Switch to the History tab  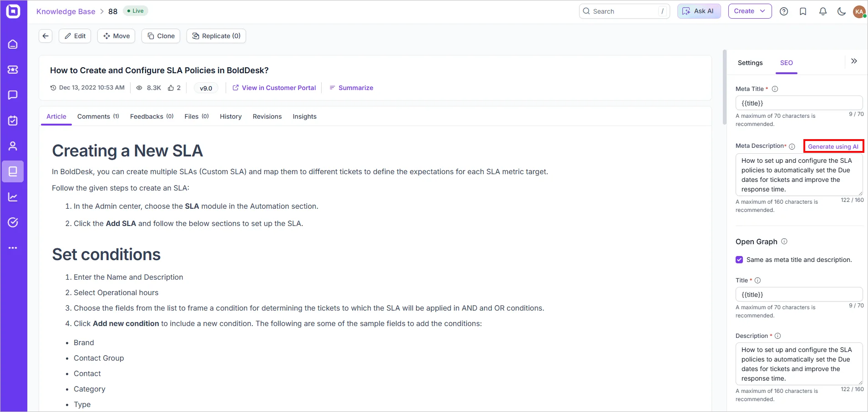231,116
